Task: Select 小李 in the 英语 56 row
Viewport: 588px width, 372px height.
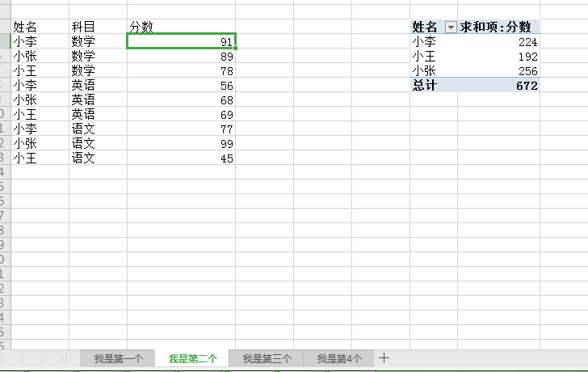Action: click(x=40, y=85)
